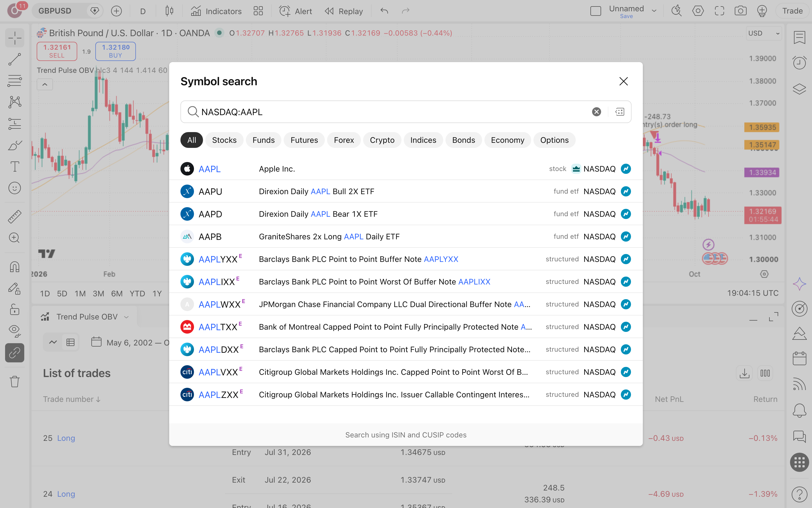The width and height of the screenshot is (812, 508).
Task: Toggle hide all drawings
Action: pos(14,331)
